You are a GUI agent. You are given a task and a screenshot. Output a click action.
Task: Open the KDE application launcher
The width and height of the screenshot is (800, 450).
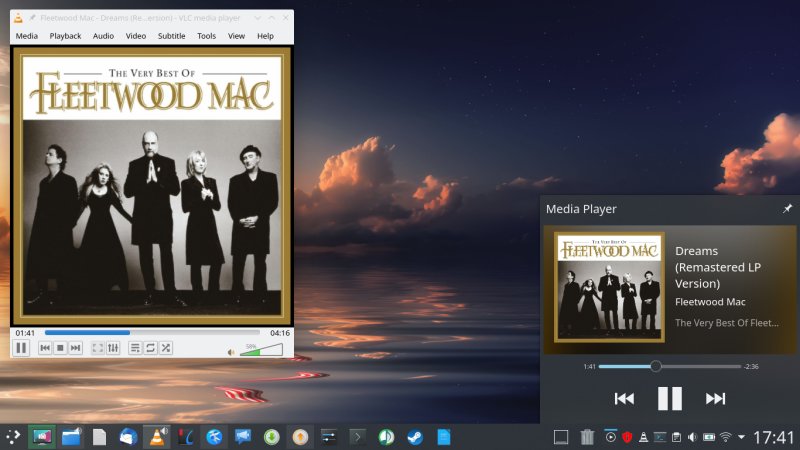tap(13, 437)
